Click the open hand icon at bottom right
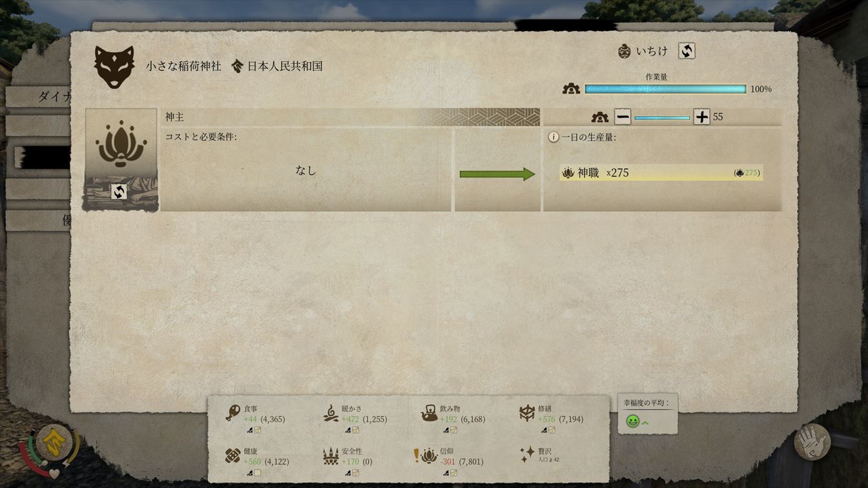 tap(812, 442)
